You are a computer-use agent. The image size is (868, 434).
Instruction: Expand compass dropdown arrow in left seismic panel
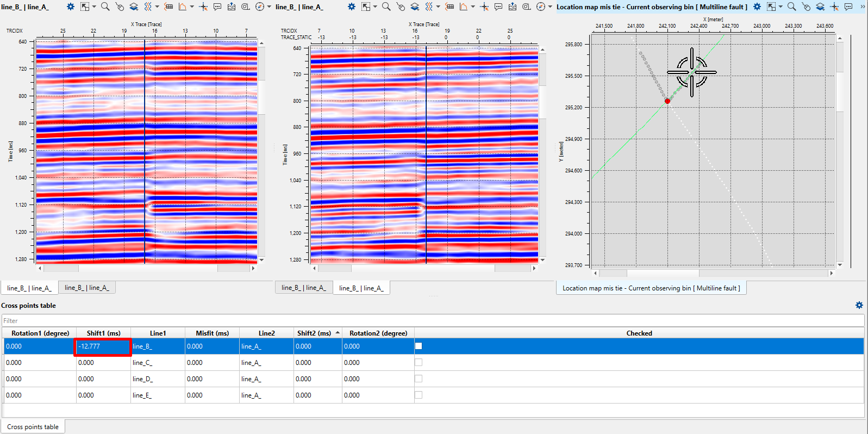tap(269, 7)
